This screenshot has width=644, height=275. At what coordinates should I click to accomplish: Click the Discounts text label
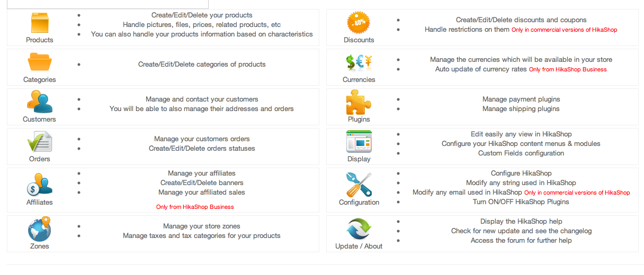pyautogui.click(x=359, y=40)
